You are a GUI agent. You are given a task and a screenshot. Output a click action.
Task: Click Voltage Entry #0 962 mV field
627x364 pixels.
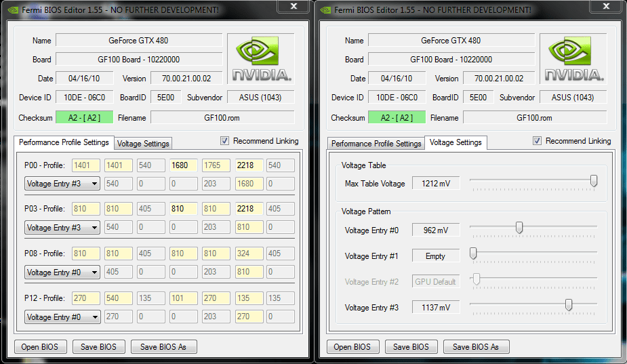[436, 230]
